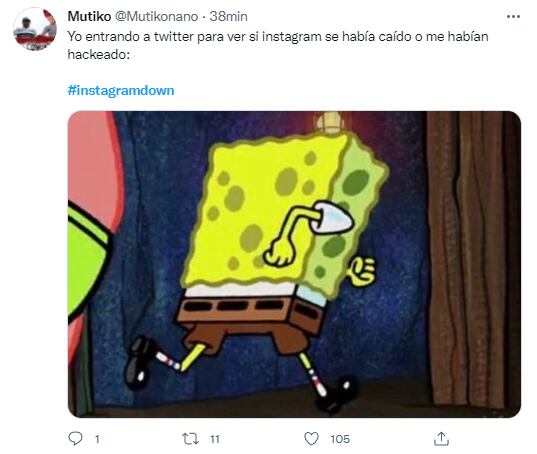Click the display name Mutiko

pyautogui.click(x=89, y=16)
